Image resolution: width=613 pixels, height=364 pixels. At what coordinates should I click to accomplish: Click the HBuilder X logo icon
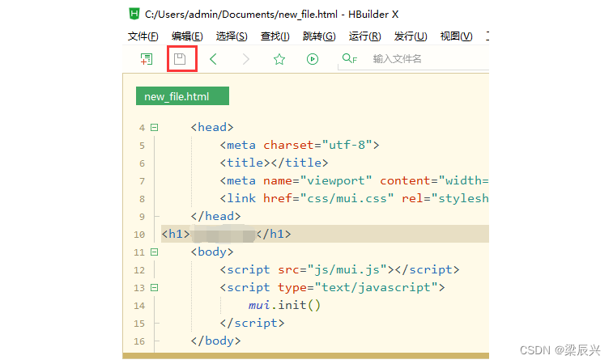[134, 14]
